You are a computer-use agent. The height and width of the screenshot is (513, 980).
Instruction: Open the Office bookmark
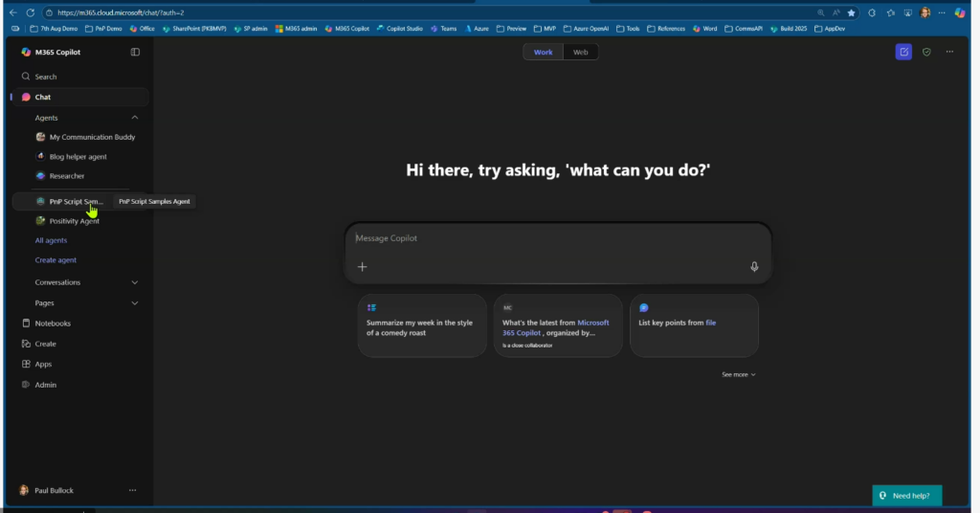pyautogui.click(x=142, y=29)
